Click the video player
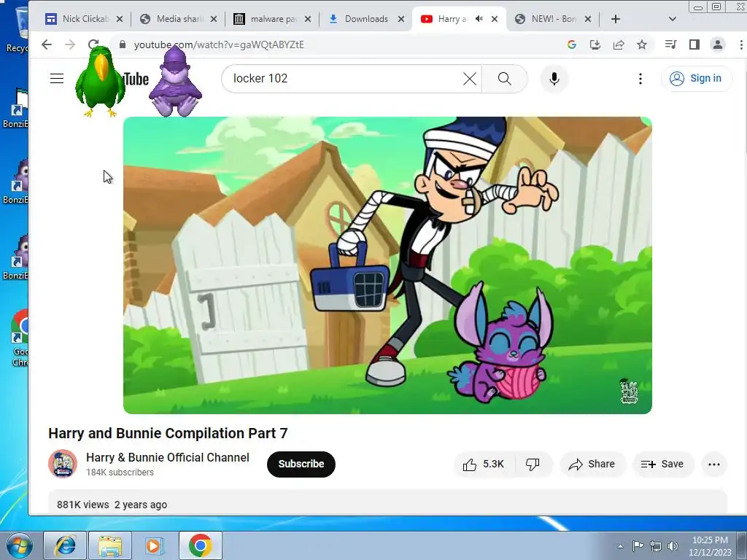Viewport: 747px width, 560px height. [x=387, y=265]
